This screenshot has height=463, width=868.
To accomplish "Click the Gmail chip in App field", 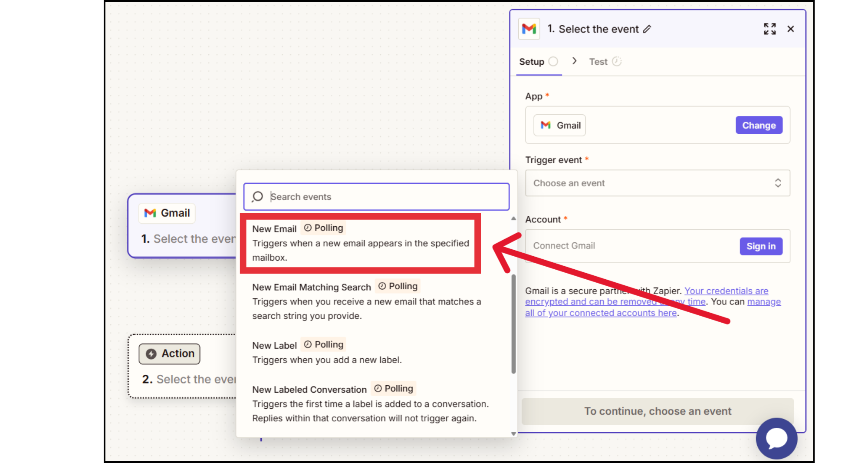I will tap(560, 126).
